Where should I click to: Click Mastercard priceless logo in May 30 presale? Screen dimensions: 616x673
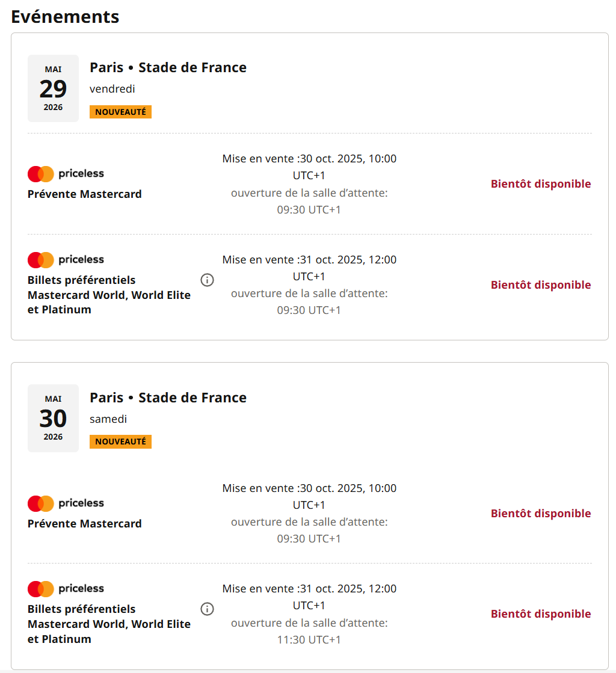click(x=66, y=503)
